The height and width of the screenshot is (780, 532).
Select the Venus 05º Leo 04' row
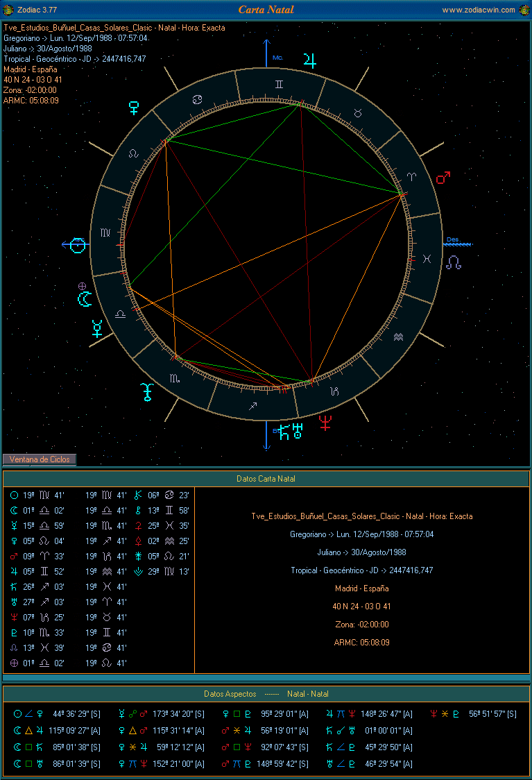click(x=37, y=541)
